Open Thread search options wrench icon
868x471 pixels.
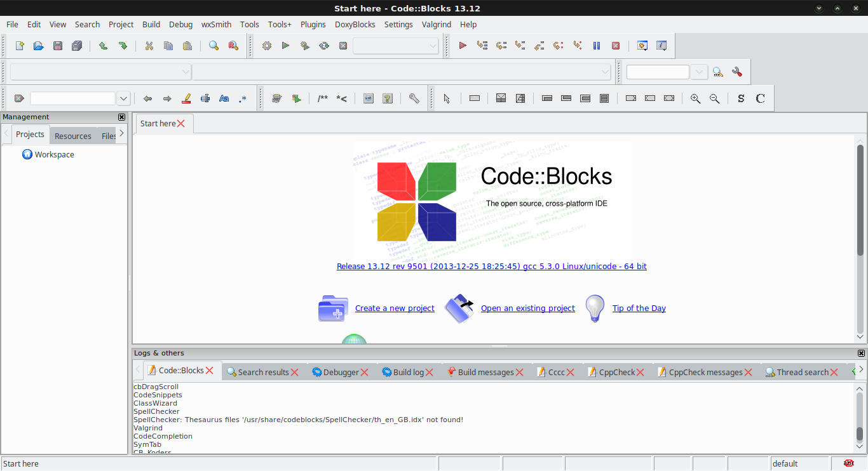(x=737, y=72)
